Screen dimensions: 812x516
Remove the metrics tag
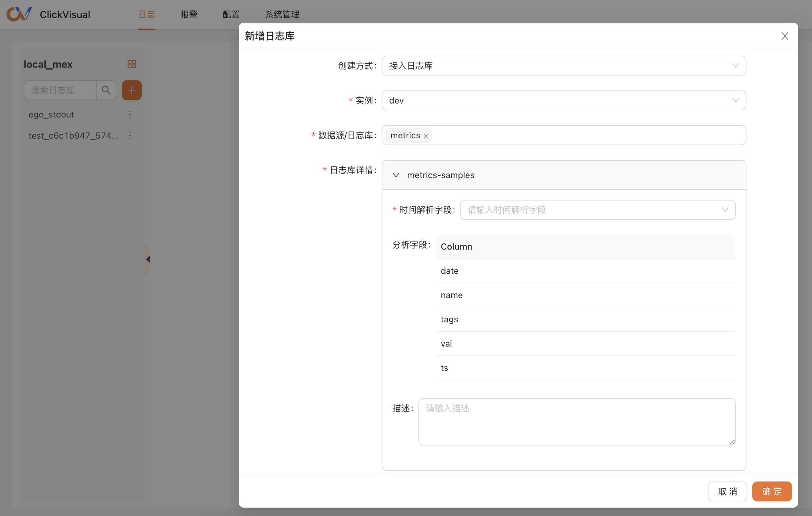[426, 136]
